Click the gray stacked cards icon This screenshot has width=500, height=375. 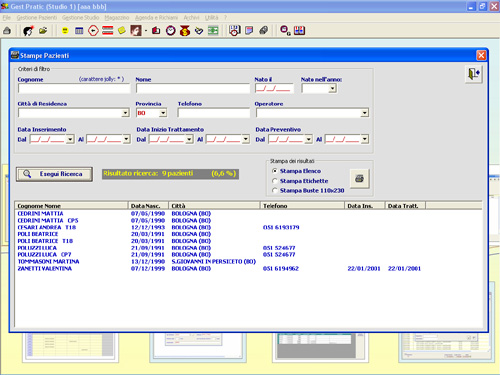(x=264, y=31)
